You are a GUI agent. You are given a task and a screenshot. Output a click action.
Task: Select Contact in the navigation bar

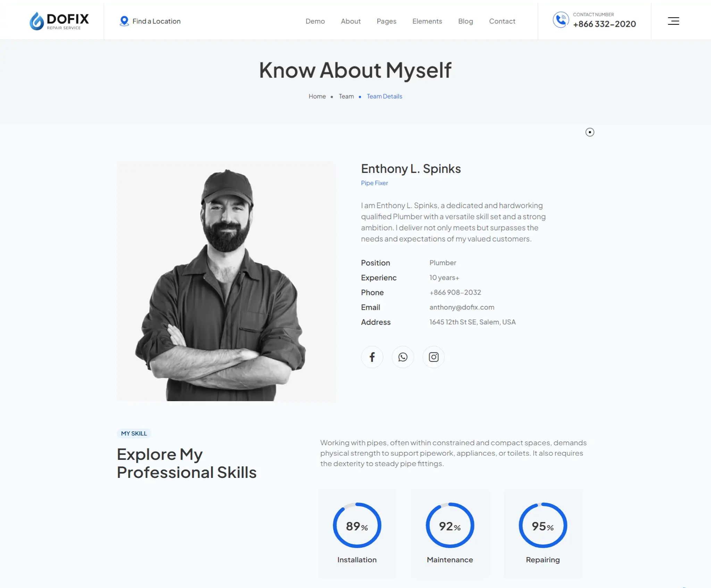(x=502, y=21)
